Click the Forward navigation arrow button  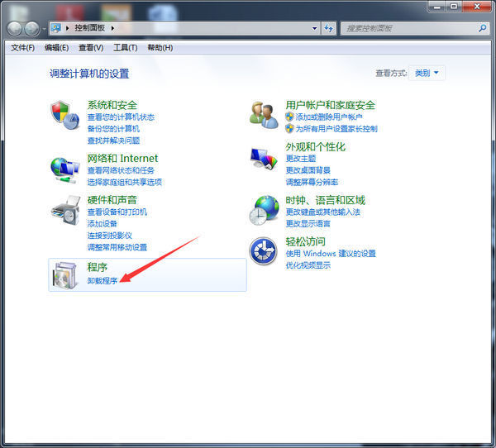32,29
